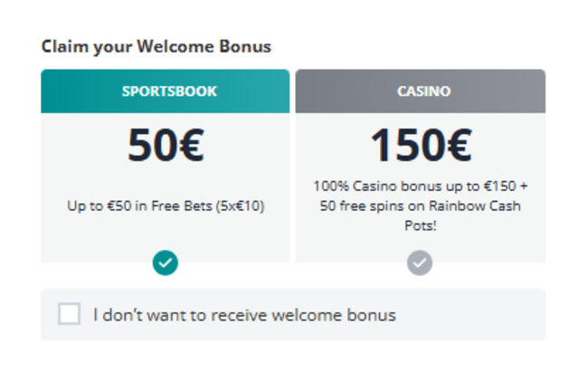Select the teal checkmark under the Sportsbook offer

(166, 263)
